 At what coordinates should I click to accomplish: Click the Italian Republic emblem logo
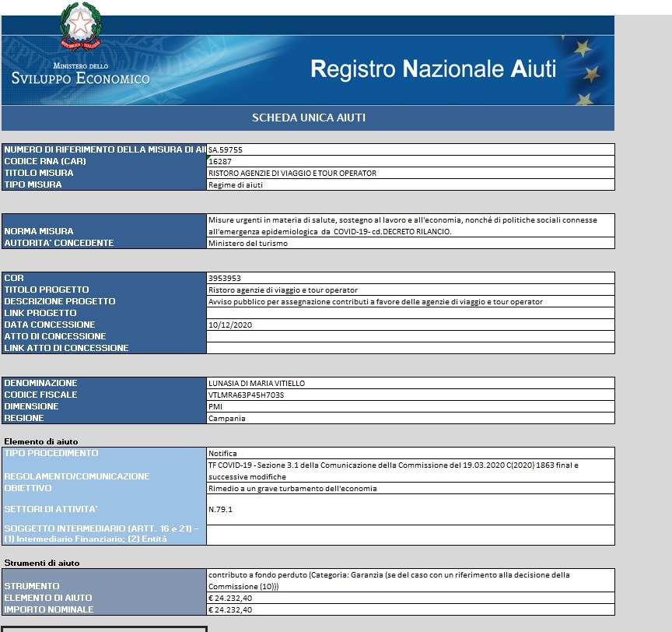click(80, 25)
